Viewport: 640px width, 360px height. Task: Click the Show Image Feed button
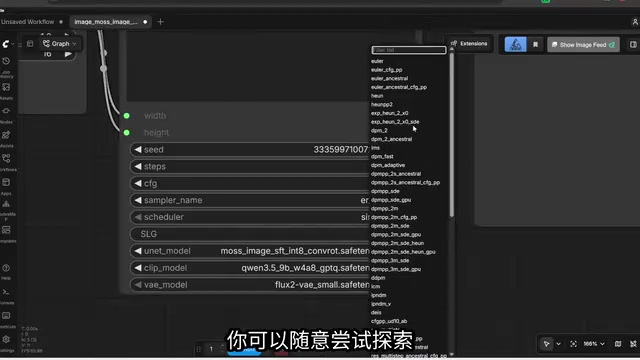point(583,45)
